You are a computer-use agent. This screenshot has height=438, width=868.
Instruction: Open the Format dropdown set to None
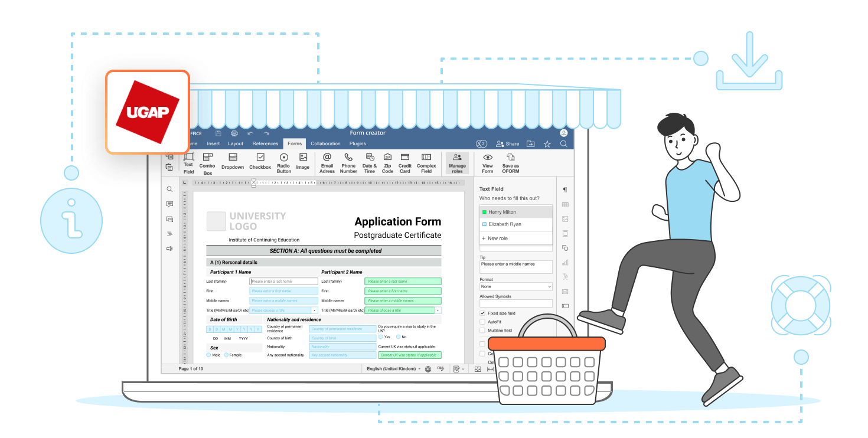pos(516,286)
